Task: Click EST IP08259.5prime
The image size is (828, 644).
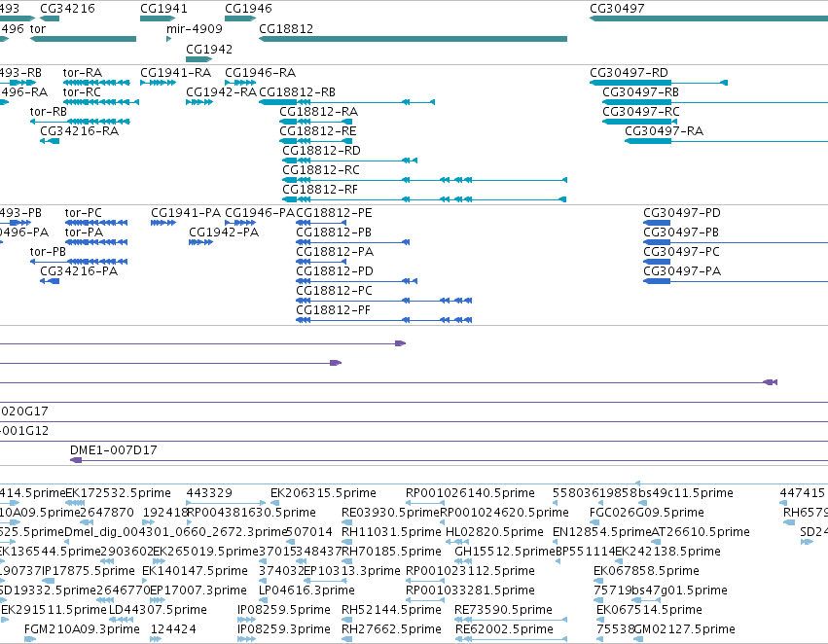Action: coord(284,610)
